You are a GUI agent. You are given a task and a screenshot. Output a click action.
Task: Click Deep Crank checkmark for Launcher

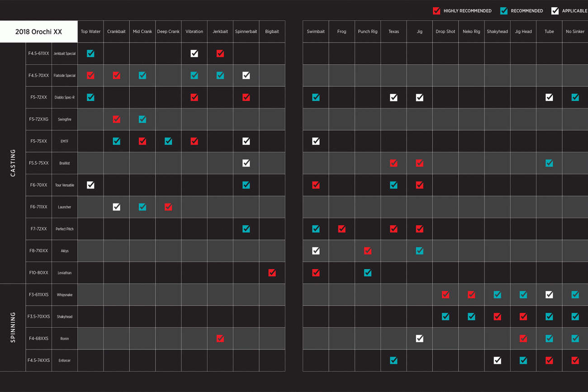pyautogui.click(x=168, y=207)
